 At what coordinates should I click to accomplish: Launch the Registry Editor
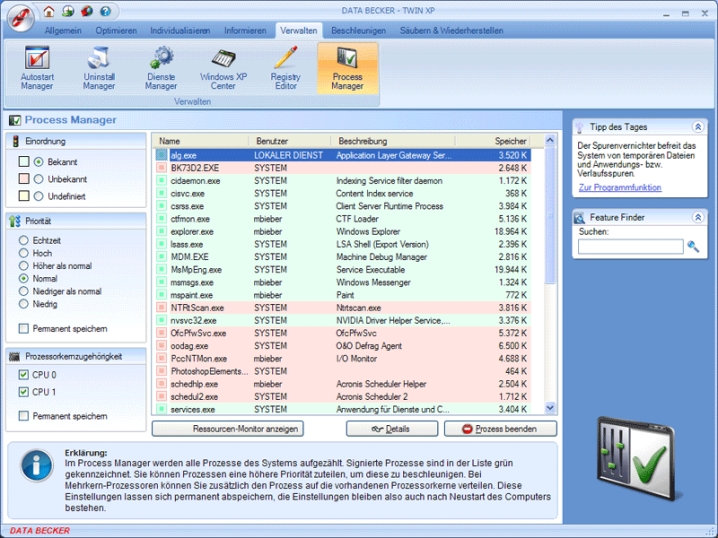[x=285, y=67]
